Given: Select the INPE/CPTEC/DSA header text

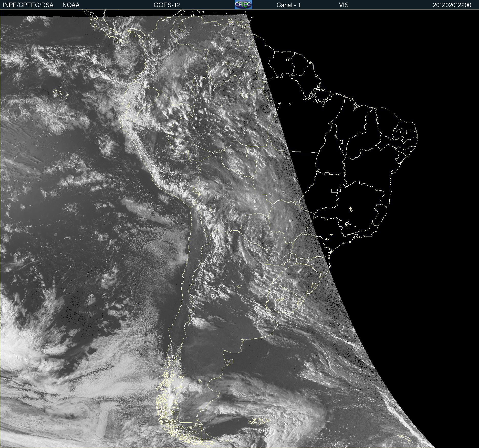Looking at the screenshot, I should 28,5.
